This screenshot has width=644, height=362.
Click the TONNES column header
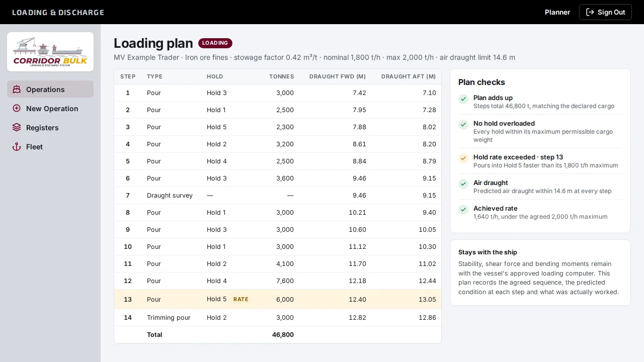(x=281, y=76)
